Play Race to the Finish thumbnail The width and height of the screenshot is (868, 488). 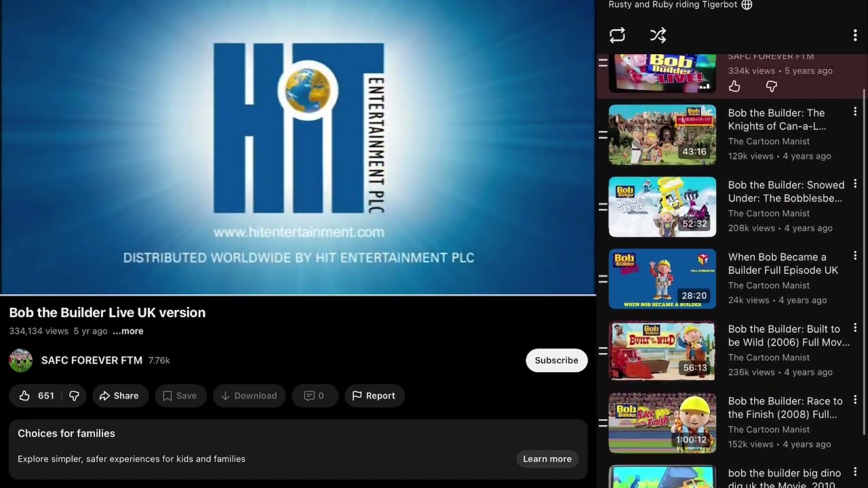click(663, 423)
